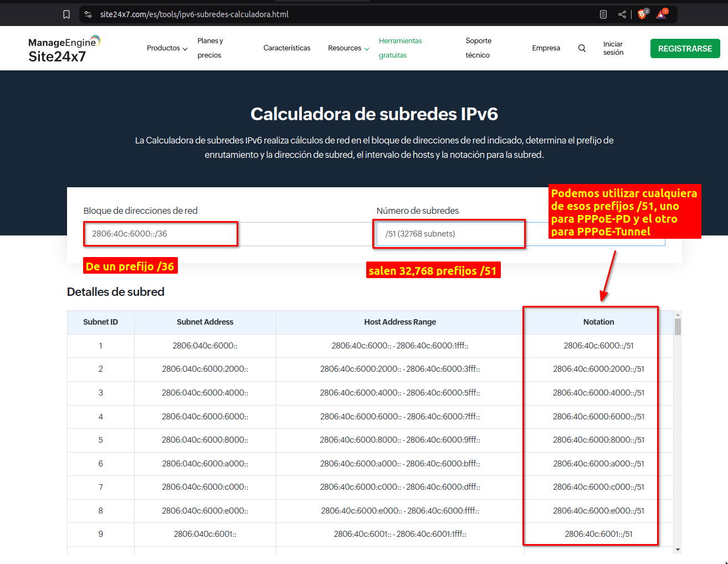
Task: Click the ManageEngine Site24x7 logo
Action: [64, 49]
